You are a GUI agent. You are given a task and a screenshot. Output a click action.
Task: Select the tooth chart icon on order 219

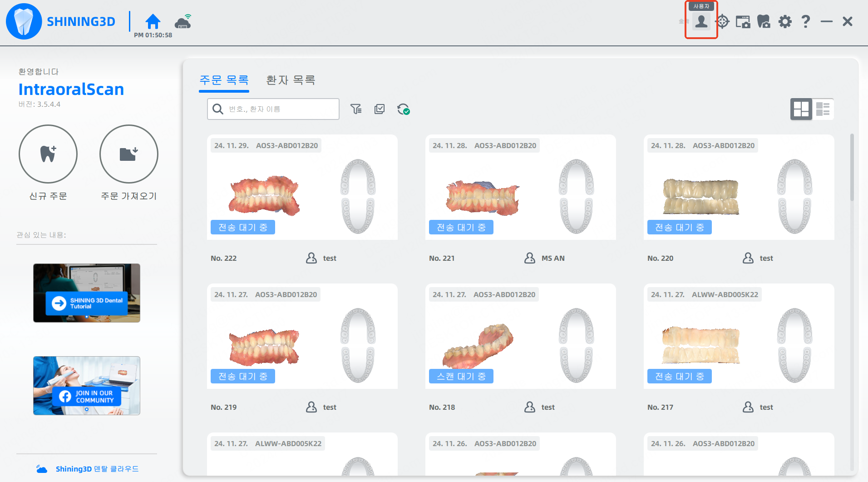click(358, 345)
